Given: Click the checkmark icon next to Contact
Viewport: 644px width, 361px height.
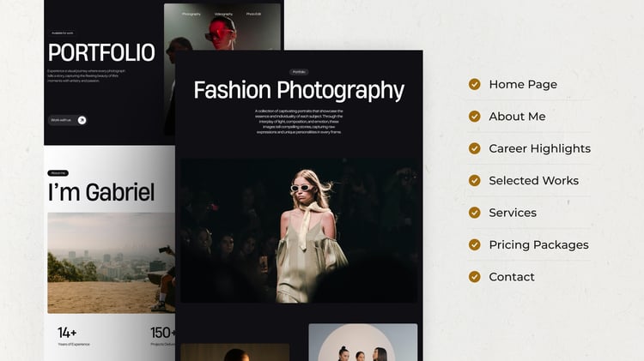Looking at the screenshot, I should coord(474,276).
